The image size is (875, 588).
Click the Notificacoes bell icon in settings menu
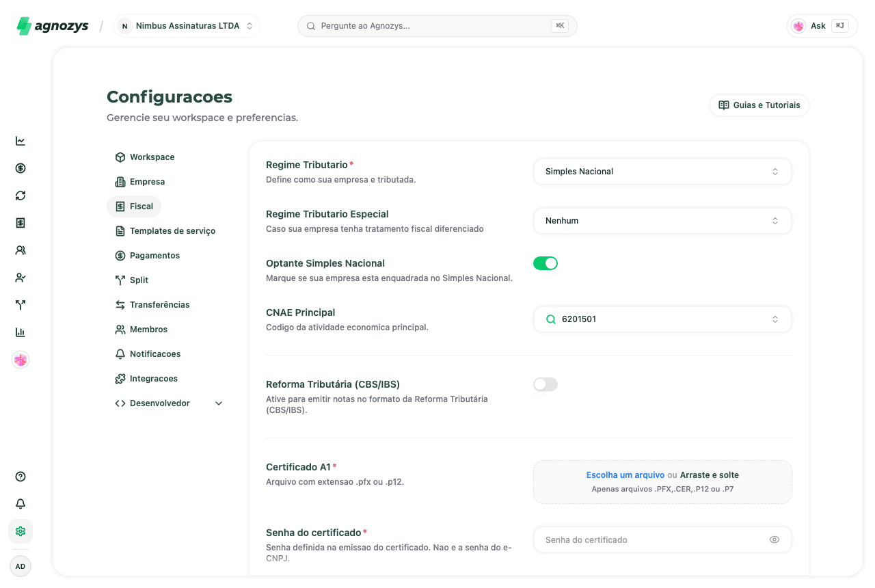click(120, 354)
